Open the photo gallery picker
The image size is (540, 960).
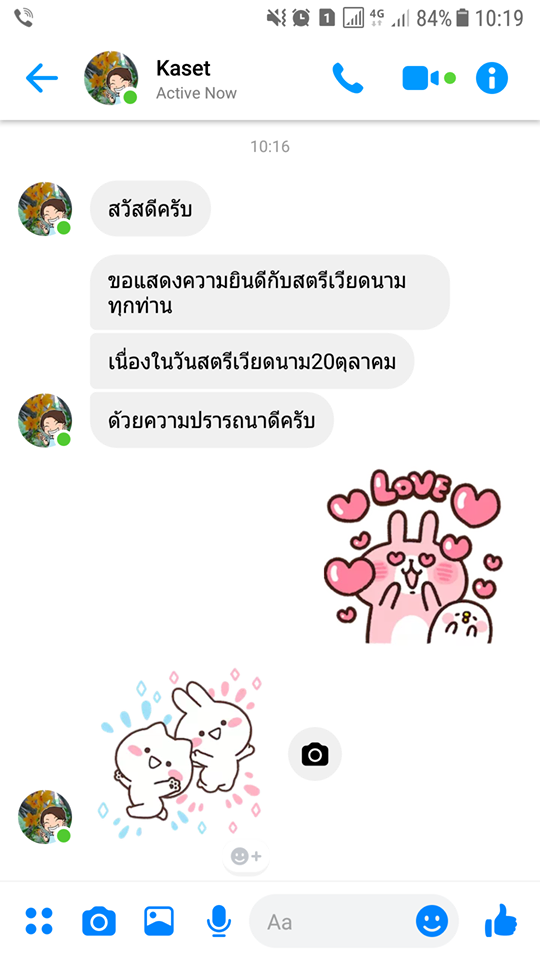coord(159,921)
